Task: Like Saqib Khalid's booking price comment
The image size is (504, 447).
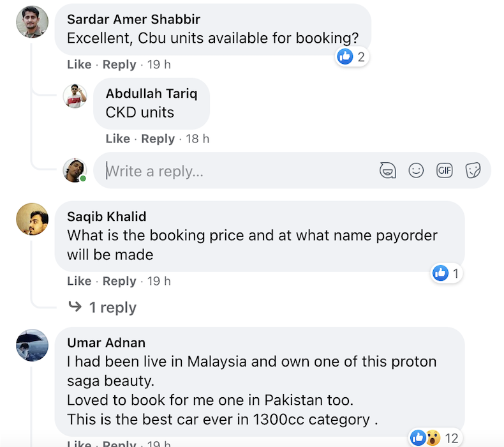Action: pos(79,281)
